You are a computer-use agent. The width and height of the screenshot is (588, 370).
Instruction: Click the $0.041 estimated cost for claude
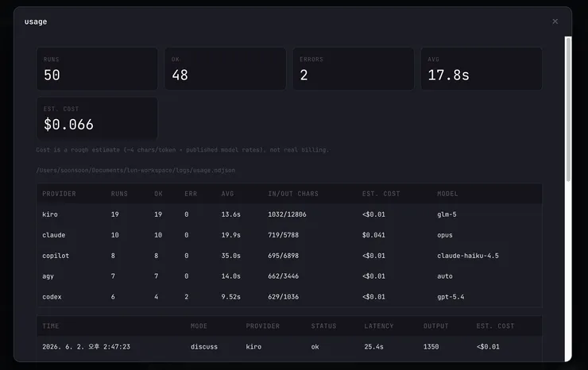click(x=373, y=235)
